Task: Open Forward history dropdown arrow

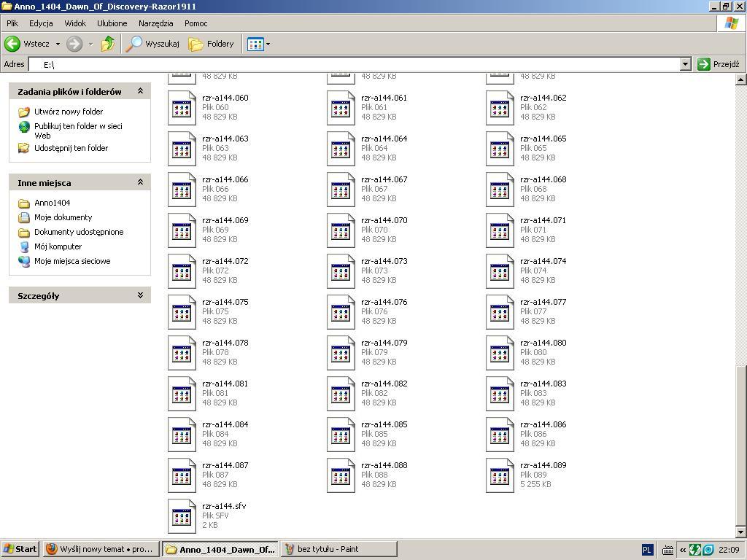Action: pos(90,44)
